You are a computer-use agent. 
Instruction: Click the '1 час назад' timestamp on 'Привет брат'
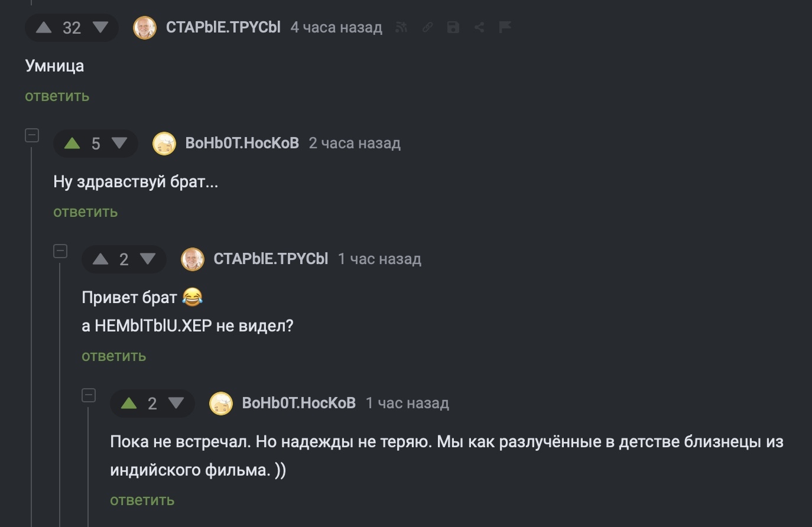tap(379, 259)
